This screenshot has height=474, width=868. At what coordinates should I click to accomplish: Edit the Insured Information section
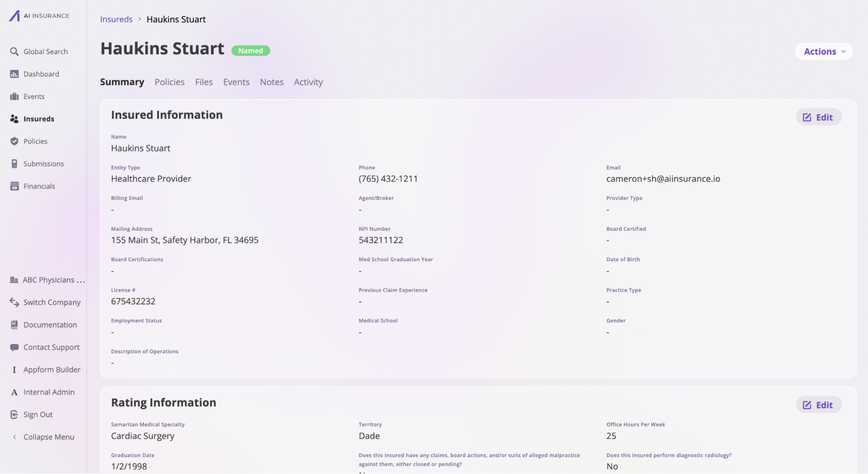pos(818,117)
